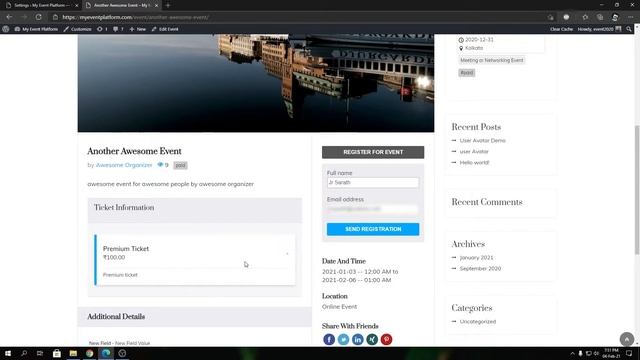
Task: Close the Settings tab
Action: coord(76,5)
